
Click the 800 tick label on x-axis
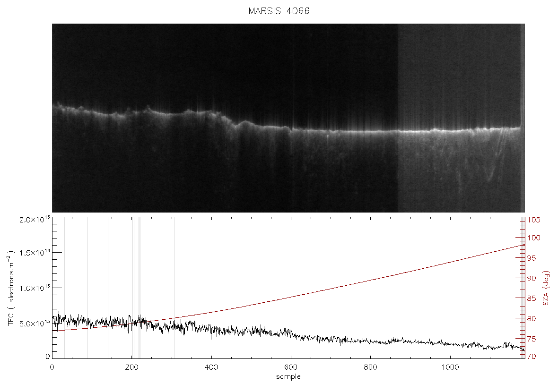[370, 367]
